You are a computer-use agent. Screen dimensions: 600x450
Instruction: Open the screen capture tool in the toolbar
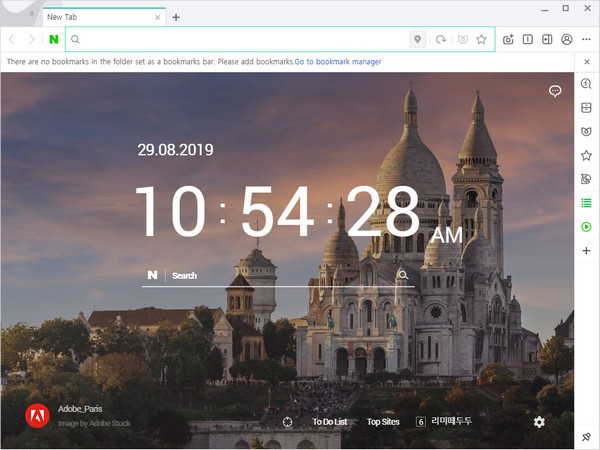(x=508, y=39)
